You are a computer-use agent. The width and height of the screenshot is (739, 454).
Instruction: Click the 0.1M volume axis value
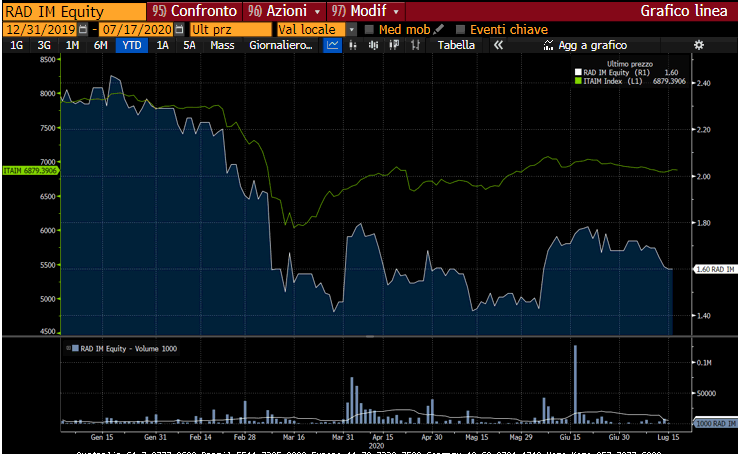[704, 363]
